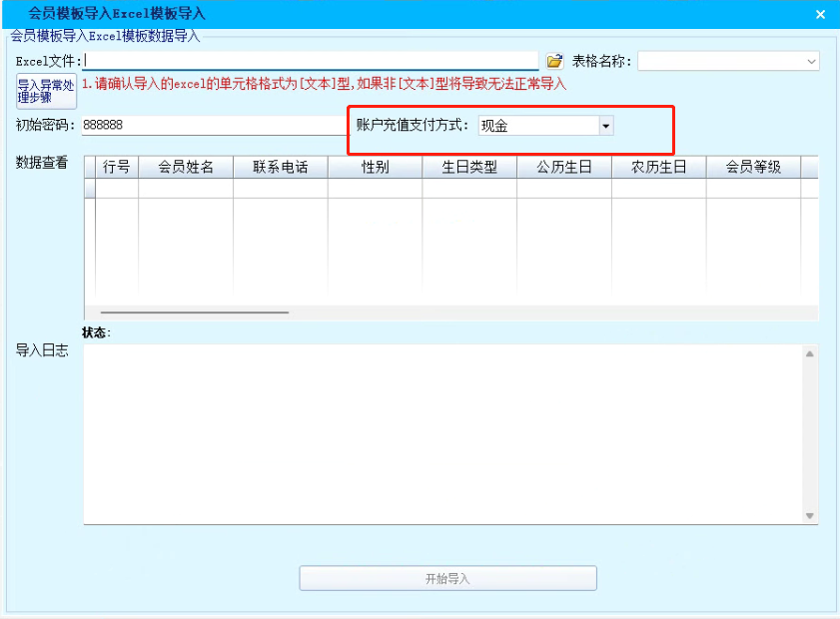
Task: Expand the 表格名称 dropdown
Action: [811, 61]
